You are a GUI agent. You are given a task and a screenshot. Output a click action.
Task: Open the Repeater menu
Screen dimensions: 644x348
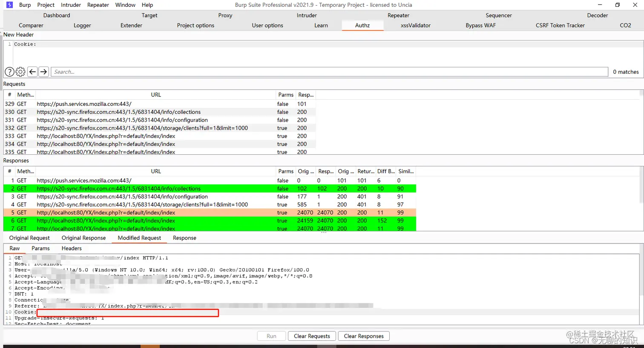click(98, 5)
